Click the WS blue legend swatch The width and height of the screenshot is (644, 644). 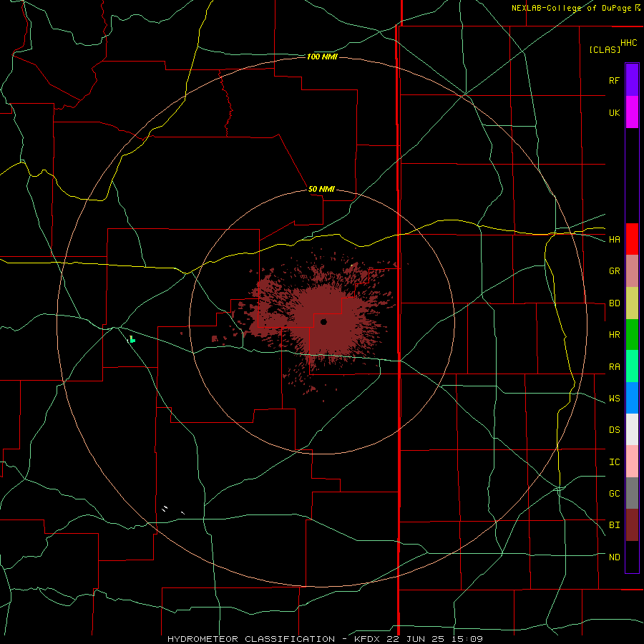[632, 398]
